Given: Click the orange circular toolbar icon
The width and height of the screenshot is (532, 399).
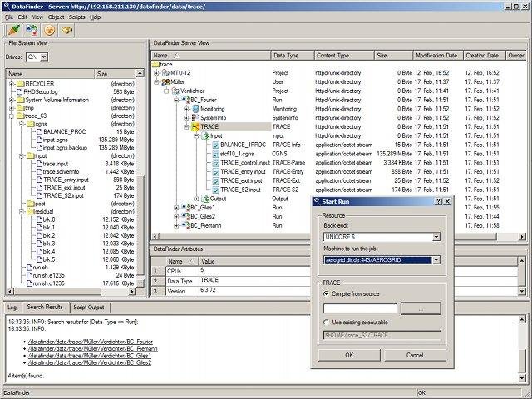Looking at the screenshot, I should (x=49, y=29).
